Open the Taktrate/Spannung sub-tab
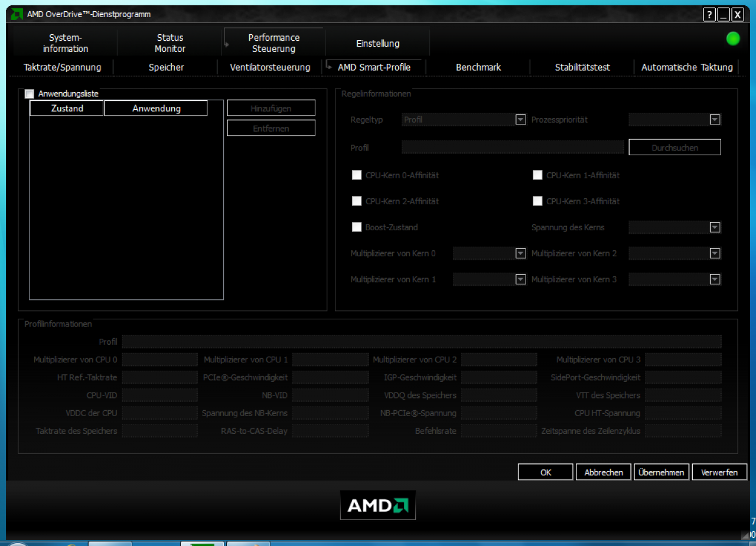Image resolution: width=756 pixels, height=546 pixels. (62, 67)
